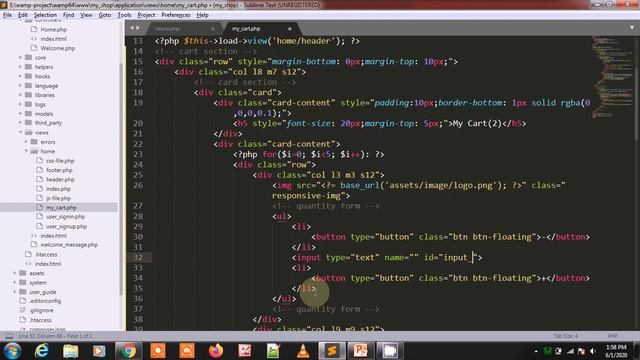This screenshot has width=640, height=360.
Task: Expand the assets folder
Action: pyautogui.click(x=15, y=273)
